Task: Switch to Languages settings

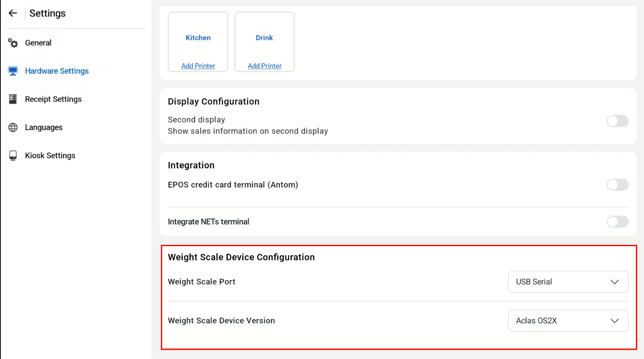Action: tap(44, 127)
